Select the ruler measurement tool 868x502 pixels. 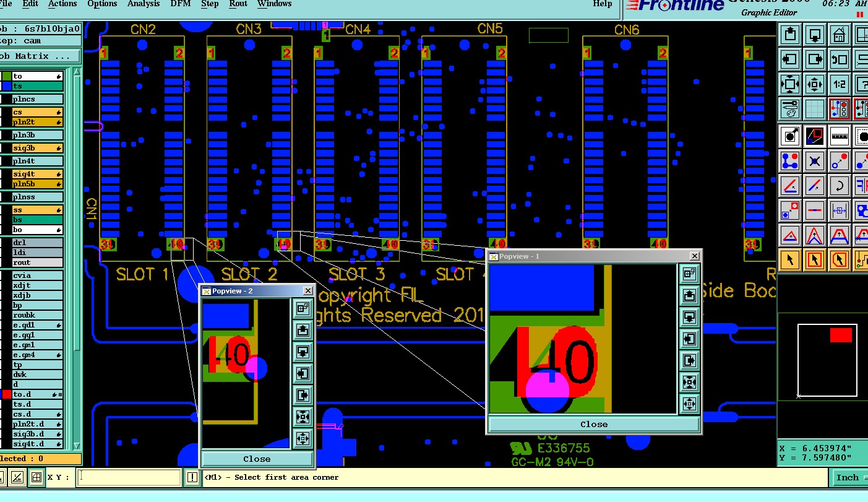coord(840,136)
